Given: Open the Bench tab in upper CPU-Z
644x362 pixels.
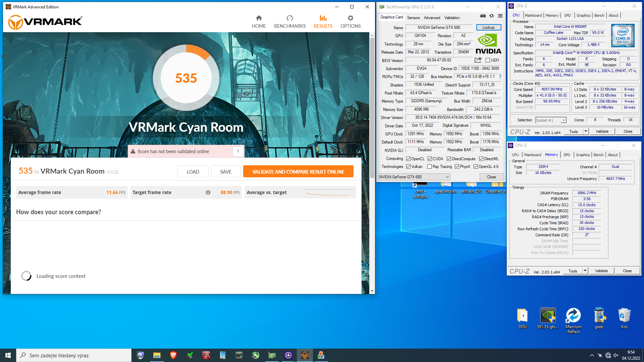Looking at the screenshot, I should point(599,15).
